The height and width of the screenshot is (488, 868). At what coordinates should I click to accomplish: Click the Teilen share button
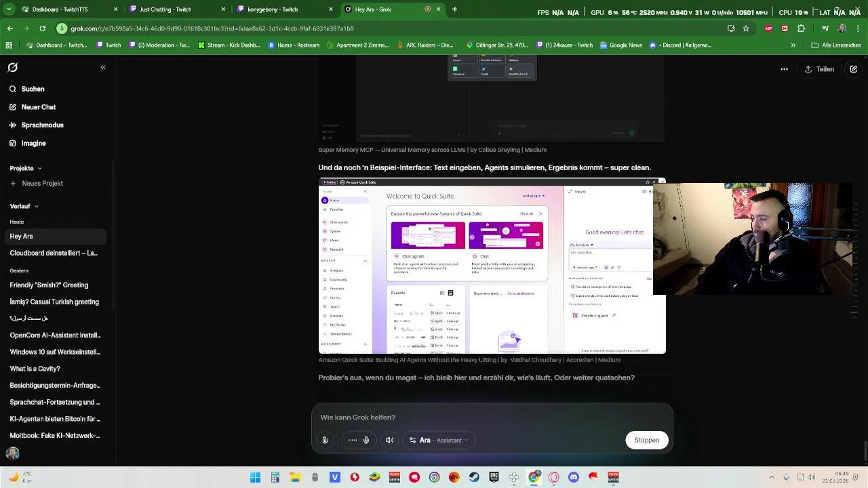[x=819, y=69]
